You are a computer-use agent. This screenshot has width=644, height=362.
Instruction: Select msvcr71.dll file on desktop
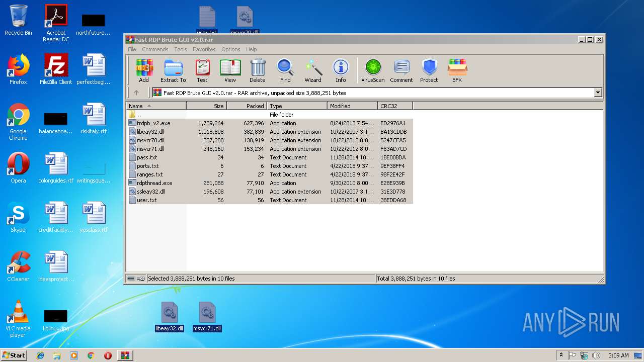(207, 317)
